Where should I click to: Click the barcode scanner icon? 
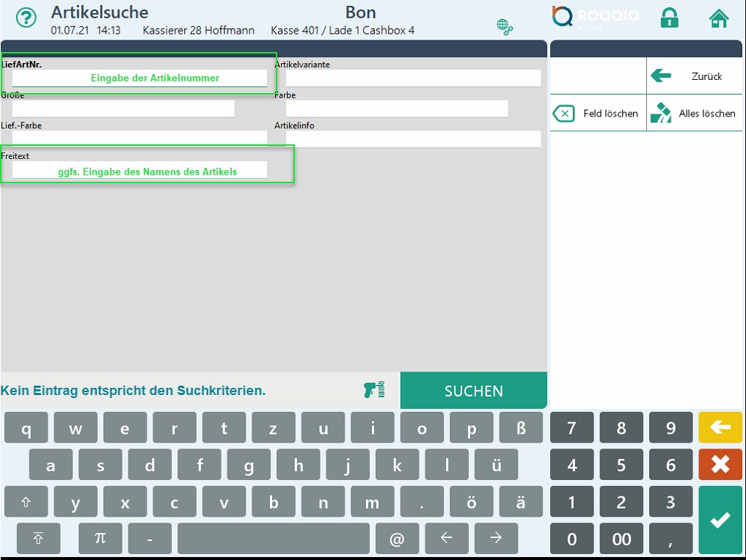[x=374, y=390]
